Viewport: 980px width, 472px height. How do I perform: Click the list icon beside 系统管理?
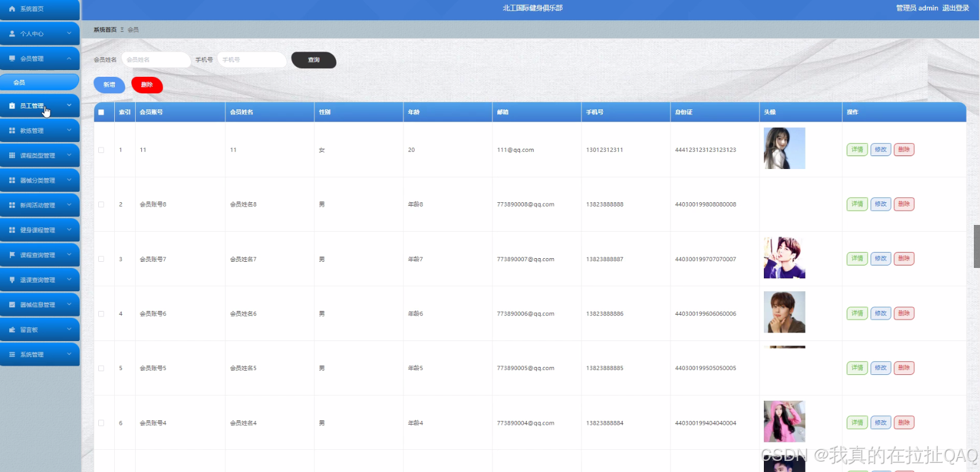(x=12, y=355)
